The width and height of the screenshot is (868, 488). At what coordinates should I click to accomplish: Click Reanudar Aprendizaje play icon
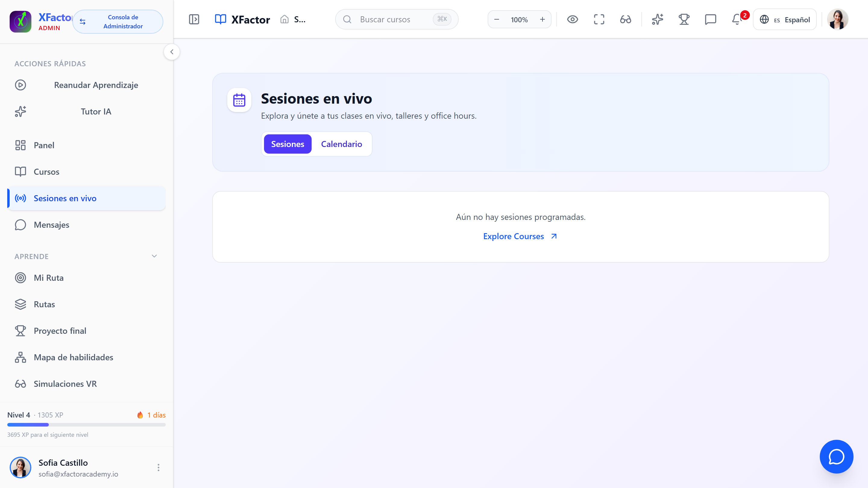tap(20, 85)
